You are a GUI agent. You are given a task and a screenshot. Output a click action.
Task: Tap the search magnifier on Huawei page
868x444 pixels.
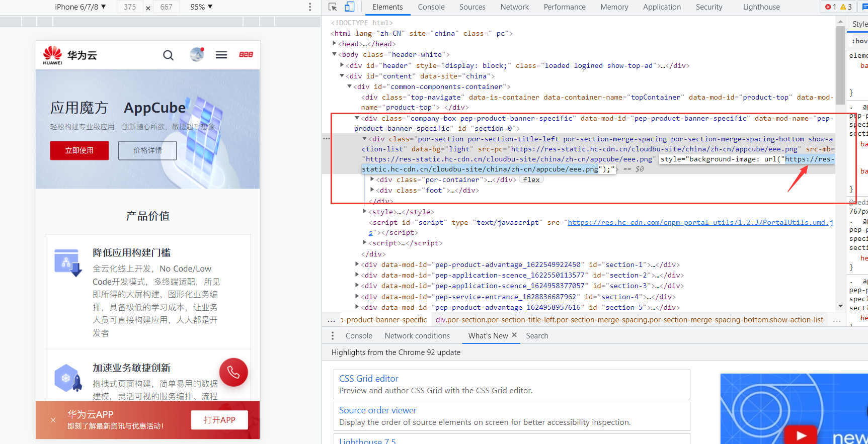pyautogui.click(x=168, y=55)
